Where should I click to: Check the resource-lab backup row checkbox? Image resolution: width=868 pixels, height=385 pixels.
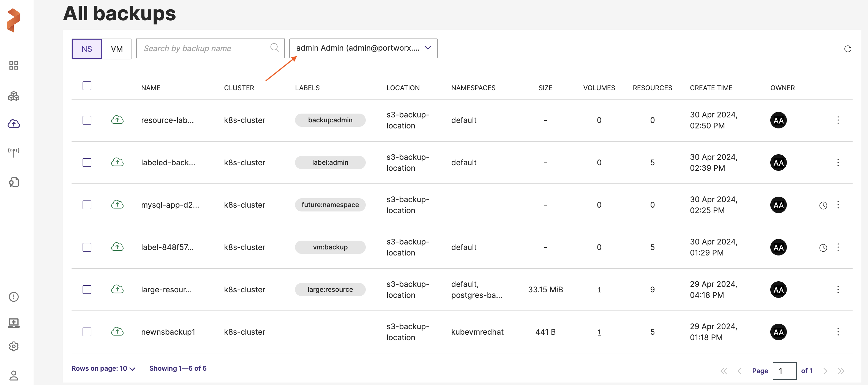[87, 120]
